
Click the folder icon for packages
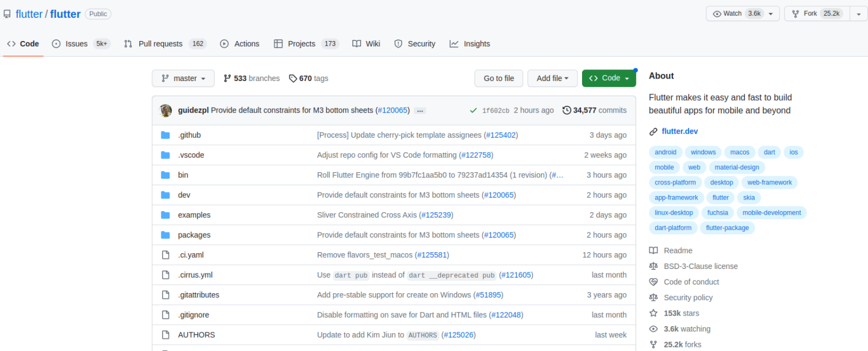pyautogui.click(x=165, y=235)
